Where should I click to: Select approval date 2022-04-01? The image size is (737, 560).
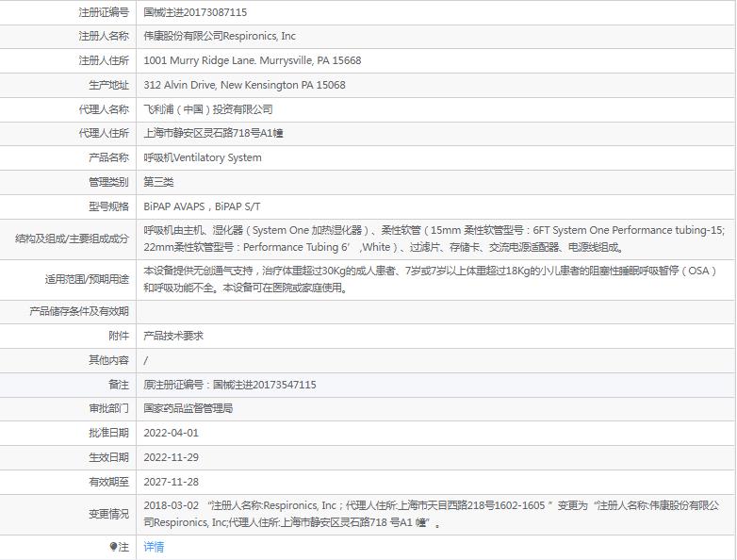pyautogui.click(x=172, y=433)
